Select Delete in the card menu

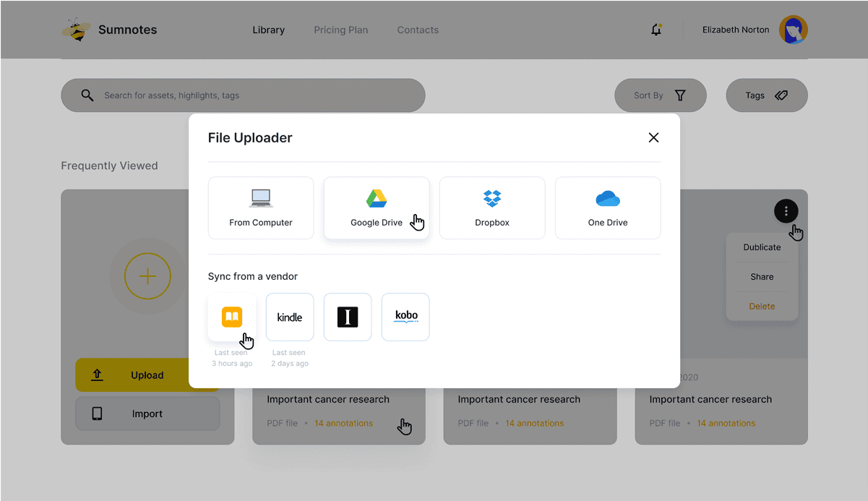(762, 307)
